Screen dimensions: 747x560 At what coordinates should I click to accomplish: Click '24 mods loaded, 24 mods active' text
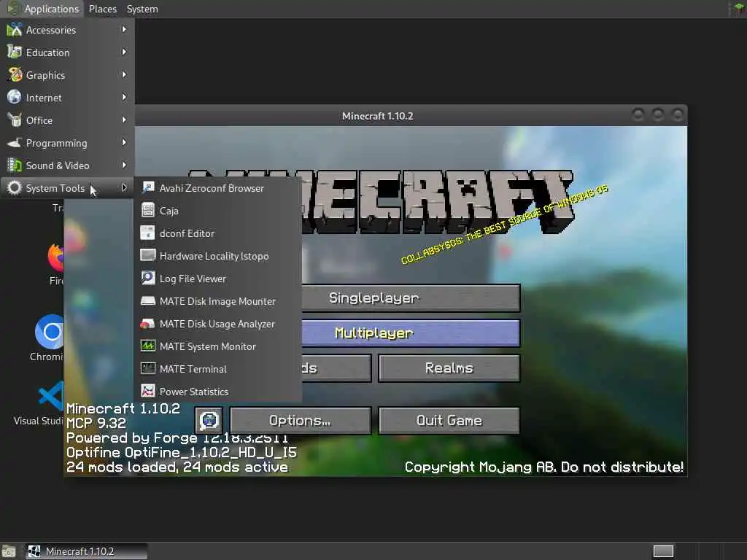tap(177, 467)
